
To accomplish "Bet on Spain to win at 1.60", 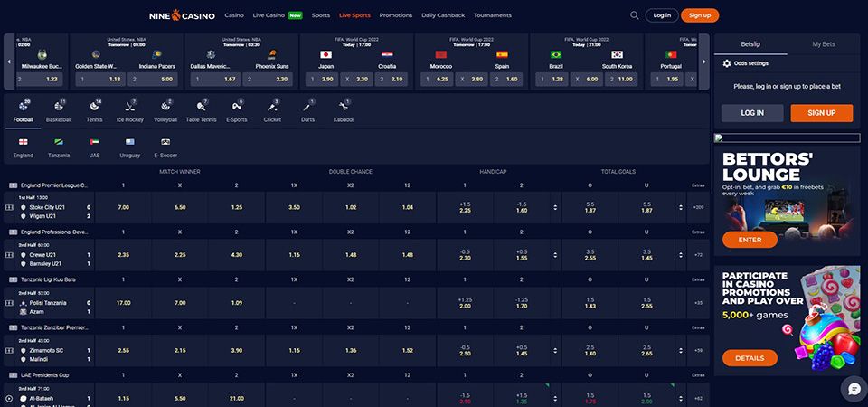I will click(x=505, y=80).
